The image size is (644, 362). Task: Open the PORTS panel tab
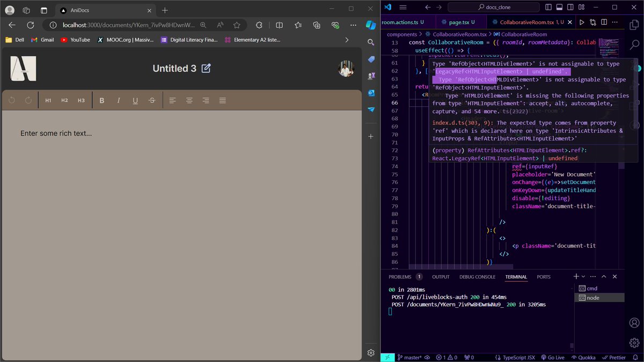544,277
